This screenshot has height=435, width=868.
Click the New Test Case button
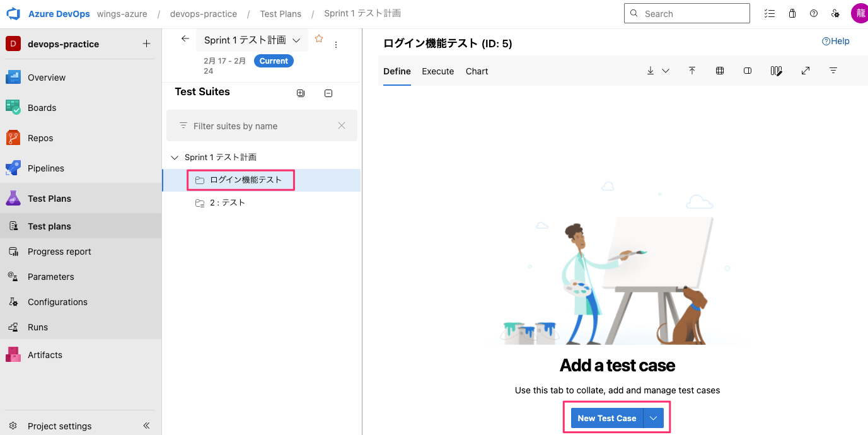click(x=606, y=418)
